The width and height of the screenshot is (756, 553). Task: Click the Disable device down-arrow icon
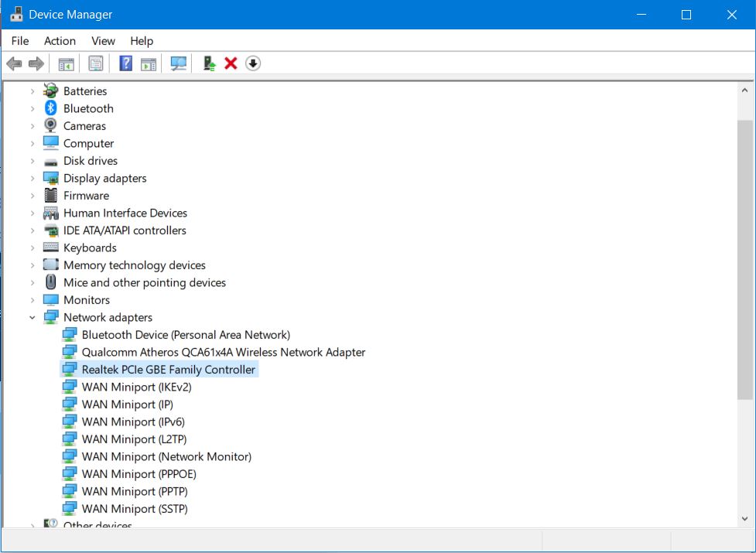[x=252, y=63]
